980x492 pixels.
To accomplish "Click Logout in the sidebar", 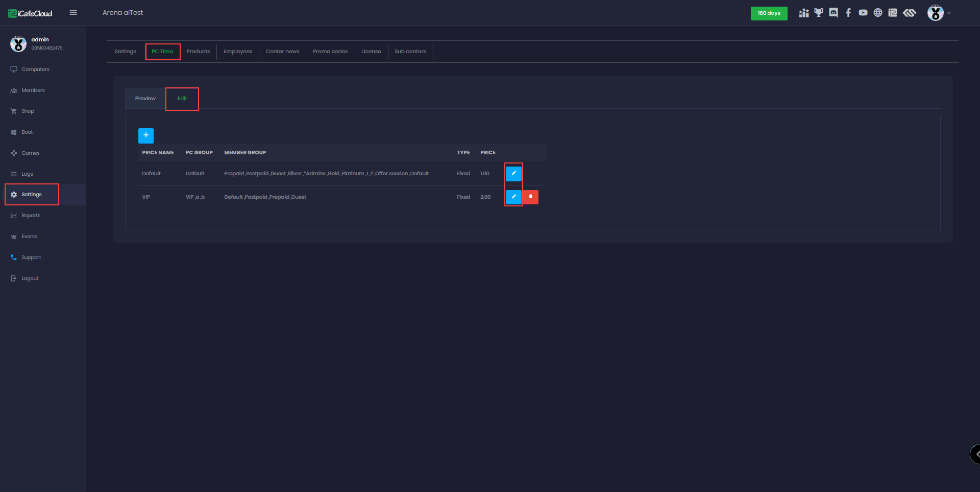I will pyautogui.click(x=30, y=278).
